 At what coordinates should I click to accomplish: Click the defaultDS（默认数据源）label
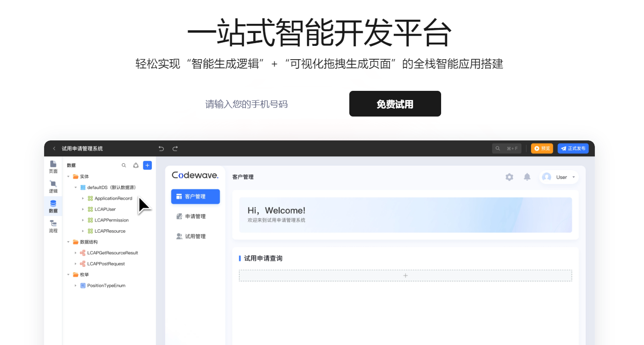click(x=112, y=187)
